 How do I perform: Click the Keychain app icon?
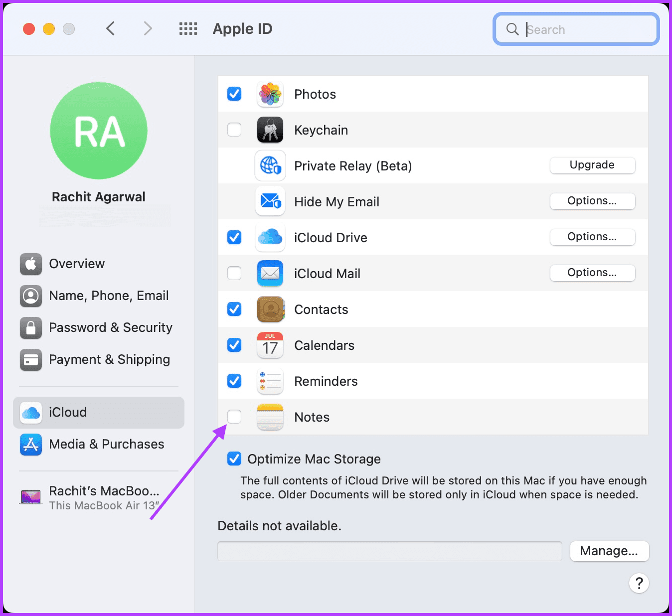270,130
